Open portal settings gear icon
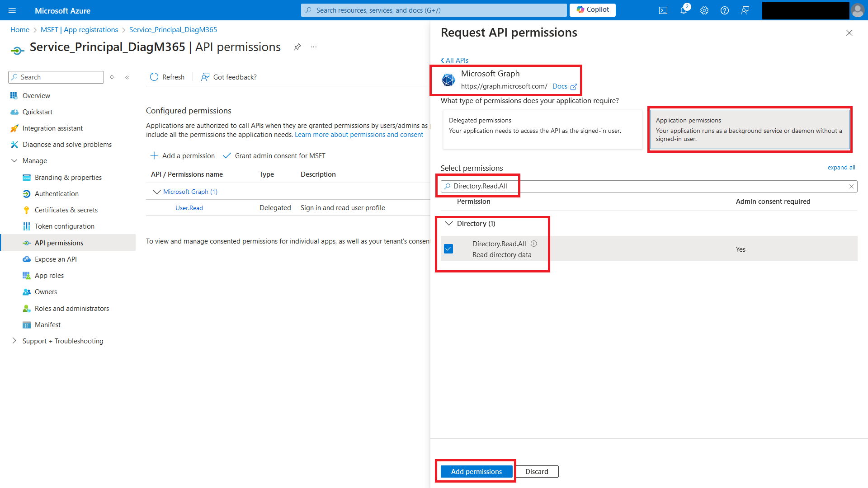The width and height of the screenshot is (868, 488). point(704,10)
